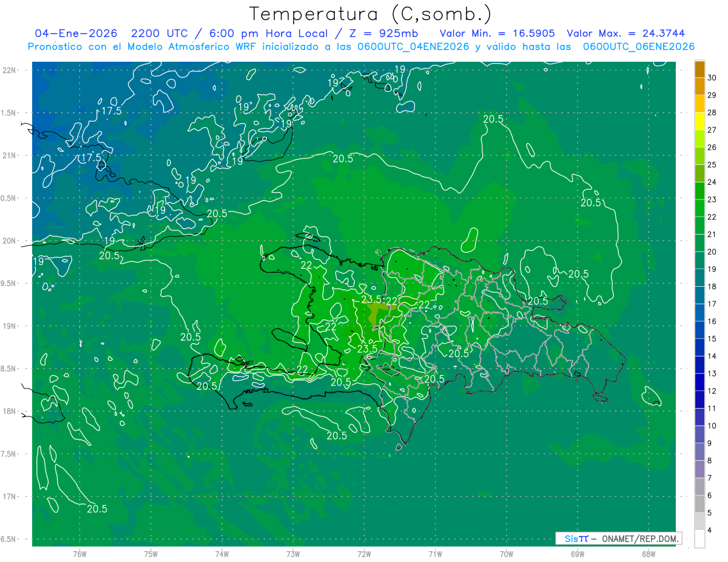728x562 pixels.
Task: Click the 'Temperatura (C,somb.)' chart title
Action: click(x=371, y=14)
